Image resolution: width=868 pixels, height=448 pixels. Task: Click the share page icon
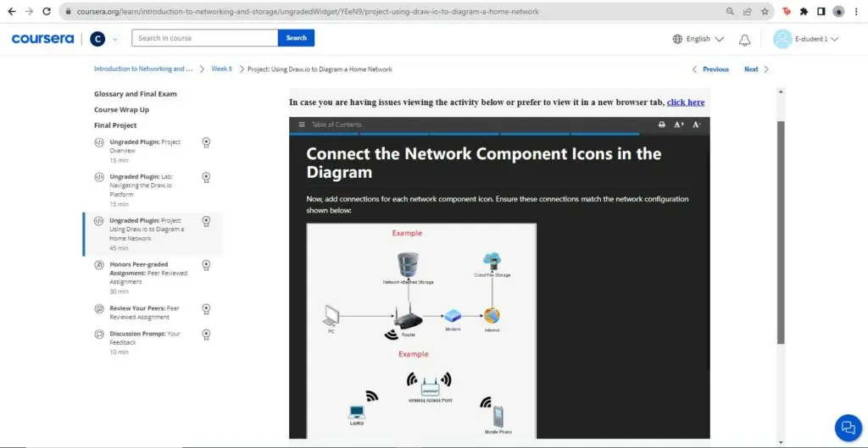point(748,11)
